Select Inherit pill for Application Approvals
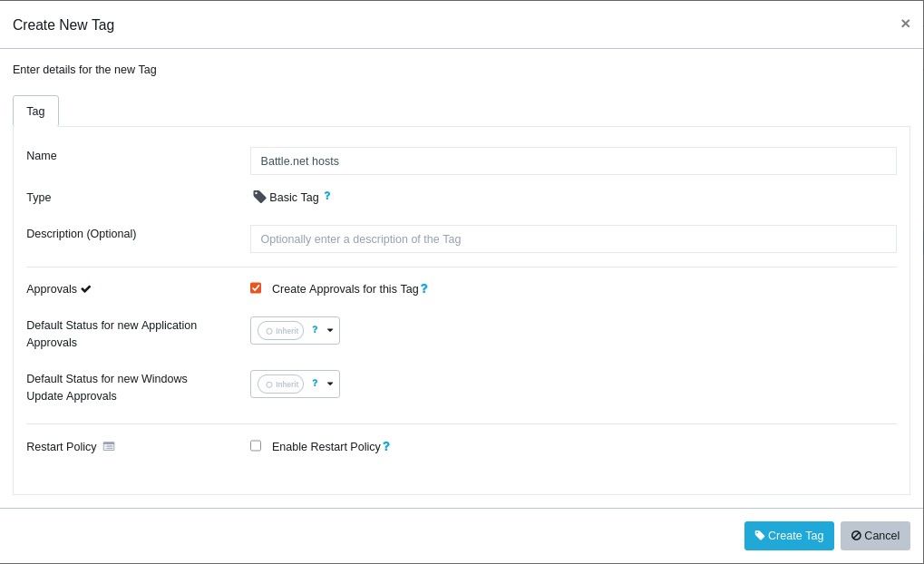Image resolution: width=924 pixels, height=564 pixels. [281, 331]
